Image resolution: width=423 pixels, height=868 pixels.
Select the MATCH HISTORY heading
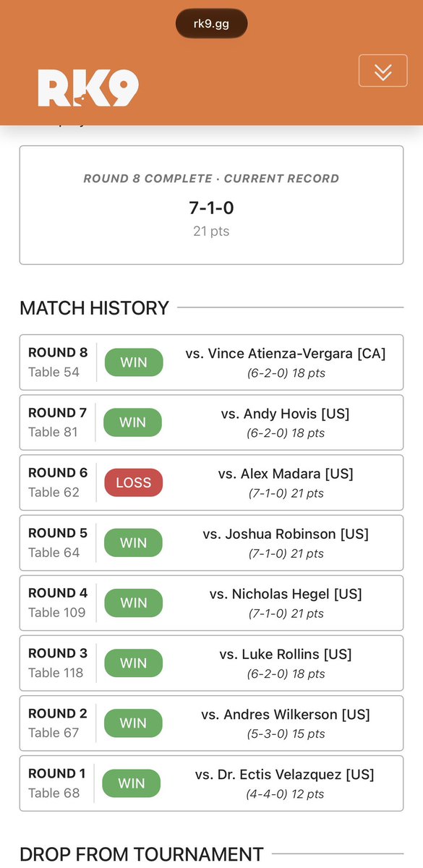point(94,308)
